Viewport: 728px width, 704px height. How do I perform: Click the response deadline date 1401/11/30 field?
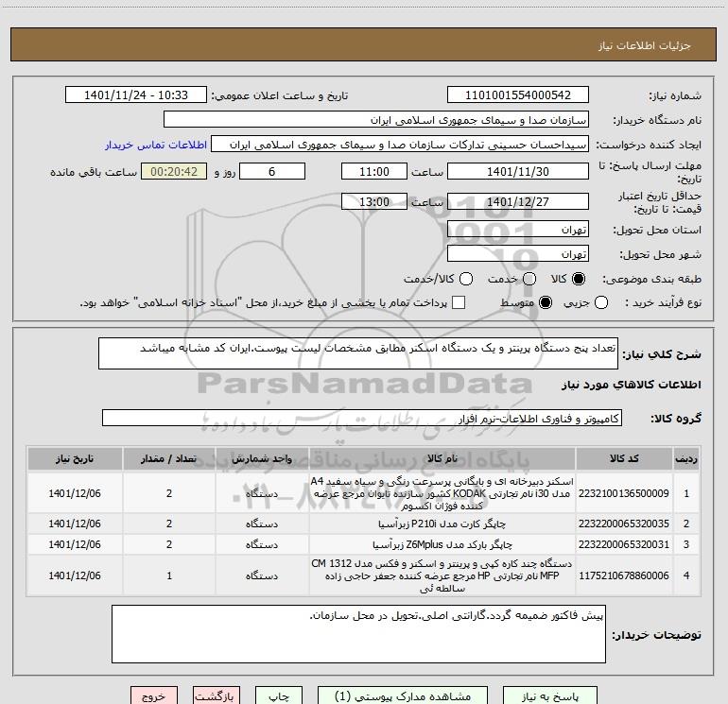tap(518, 171)
